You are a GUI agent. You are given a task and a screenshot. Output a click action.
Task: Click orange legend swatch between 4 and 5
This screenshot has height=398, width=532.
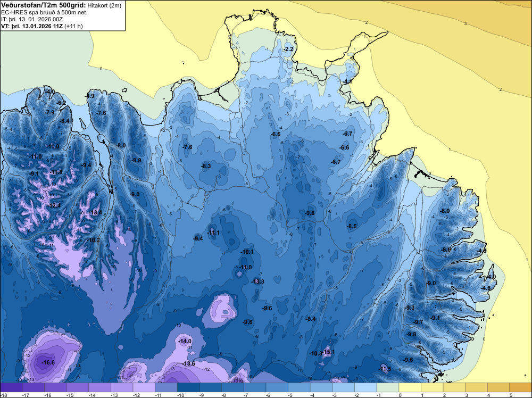pos(498,387)
